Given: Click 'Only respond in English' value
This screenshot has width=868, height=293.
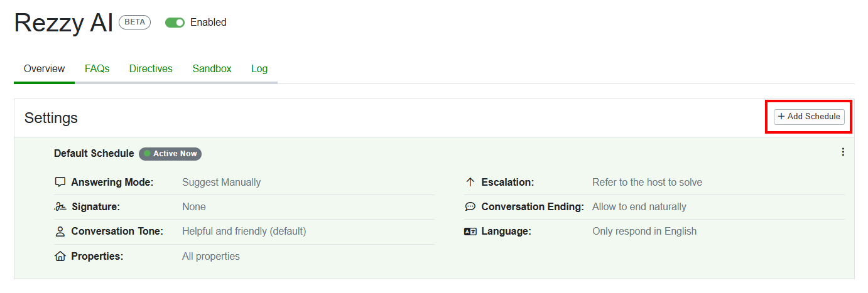Looking at the screenshot, I should 644,232.
